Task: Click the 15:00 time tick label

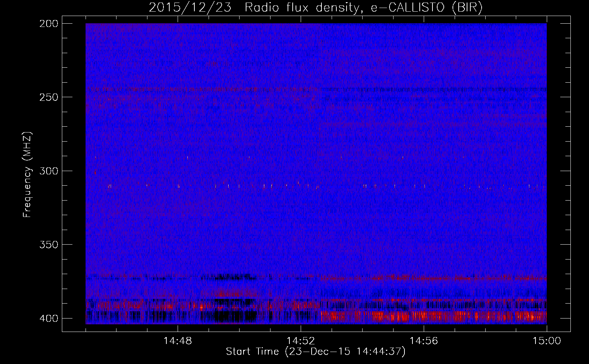Action: click(547, 341)
